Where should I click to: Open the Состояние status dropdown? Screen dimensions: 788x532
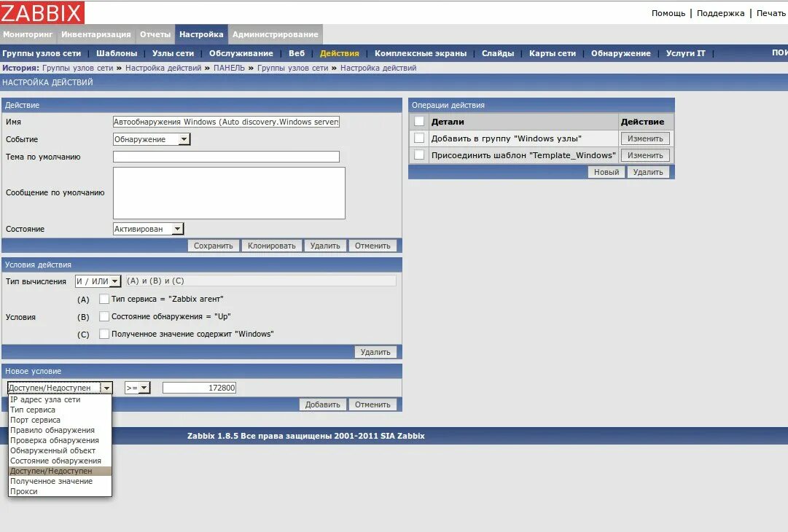[148, 229]
